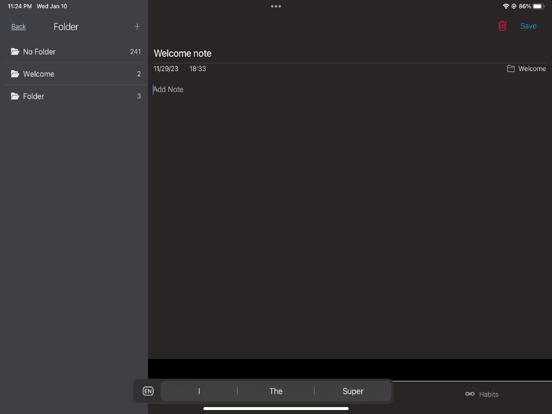
Task: Open the Welcome folder in sidebar
Action: (x=76, y=74)
